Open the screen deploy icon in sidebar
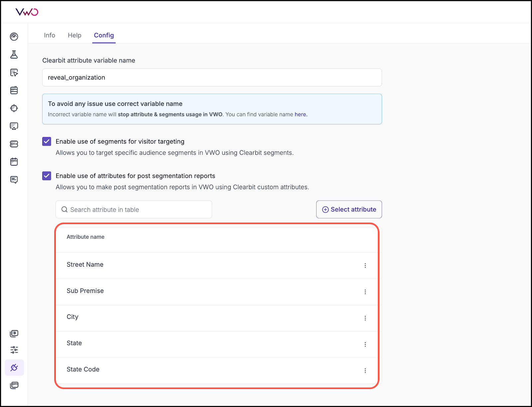The width and height of the screenshot is (532, 407). [x=14, y=126]
